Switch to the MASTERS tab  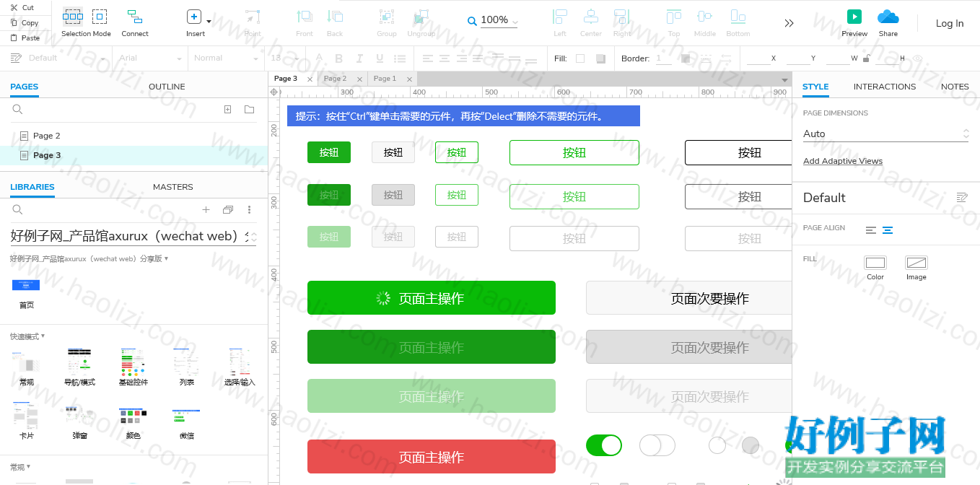(x=173, y=187)
